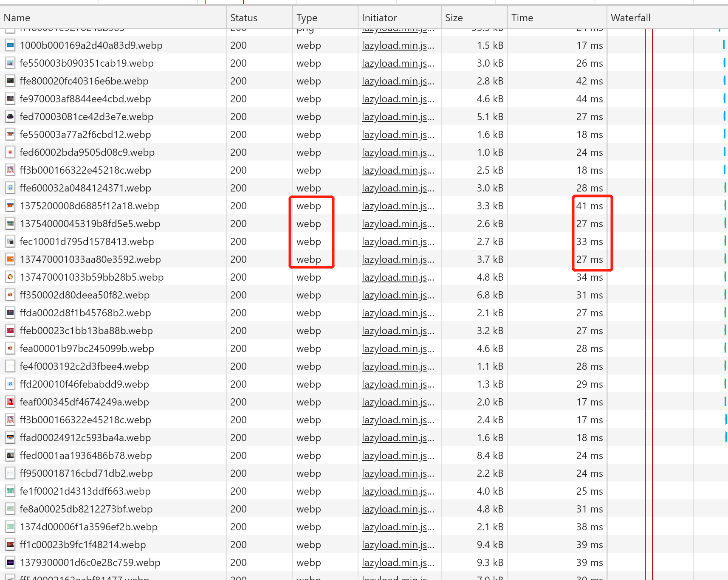Sort requests by the Name column header
This screenshot has height=580, width=728.
coord(17,18)
